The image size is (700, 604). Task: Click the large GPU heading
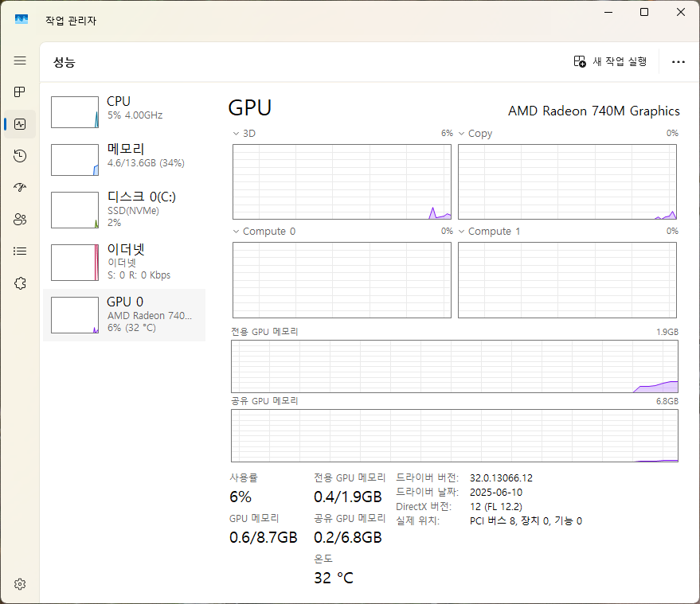coord(249,108)
